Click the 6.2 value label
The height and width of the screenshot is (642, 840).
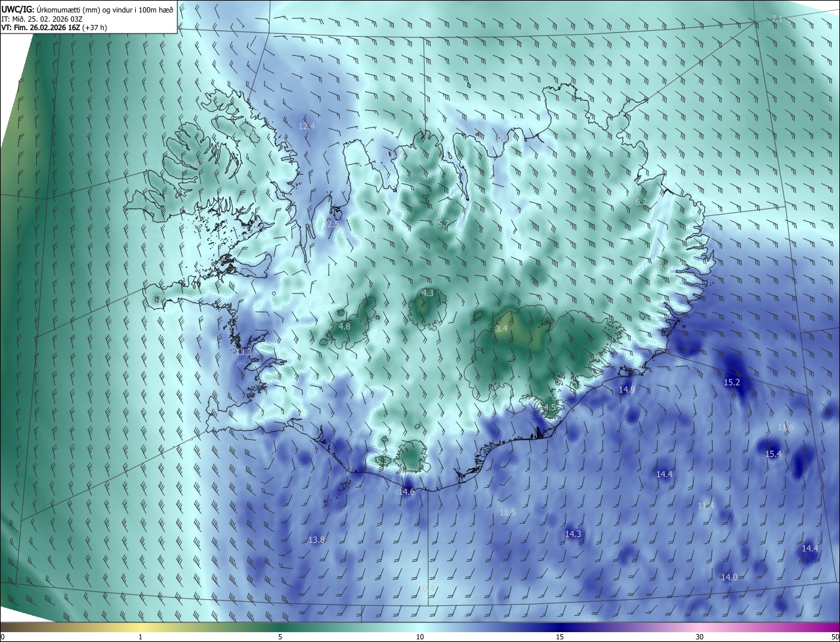(x=641, y=202)
